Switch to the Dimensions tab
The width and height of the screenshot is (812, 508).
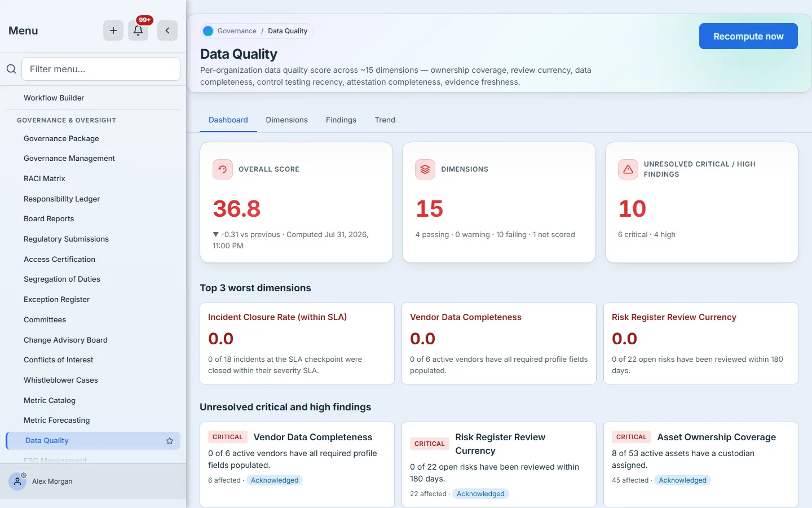point(287,120)
